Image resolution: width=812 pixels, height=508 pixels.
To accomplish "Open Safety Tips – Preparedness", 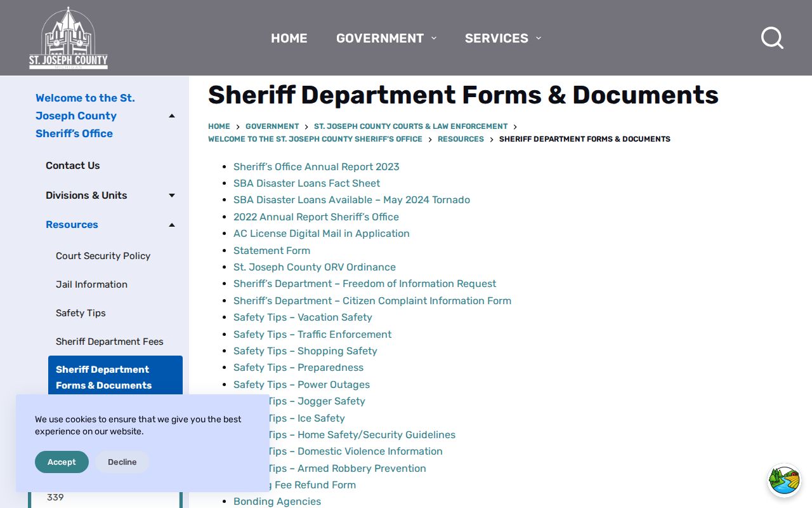I will 298,367.
